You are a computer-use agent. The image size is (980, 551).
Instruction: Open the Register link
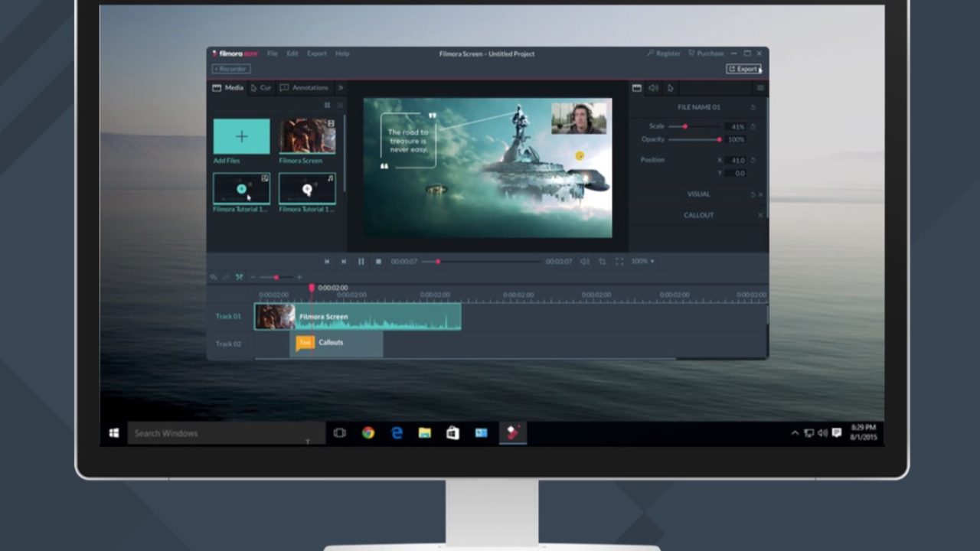[664, 54]
